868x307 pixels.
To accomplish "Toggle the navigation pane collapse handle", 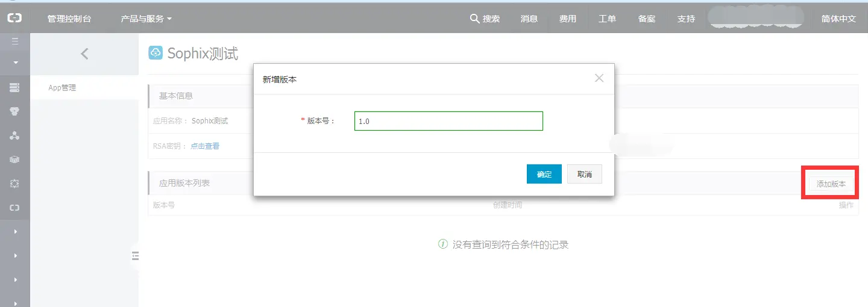I will (135, 256).
